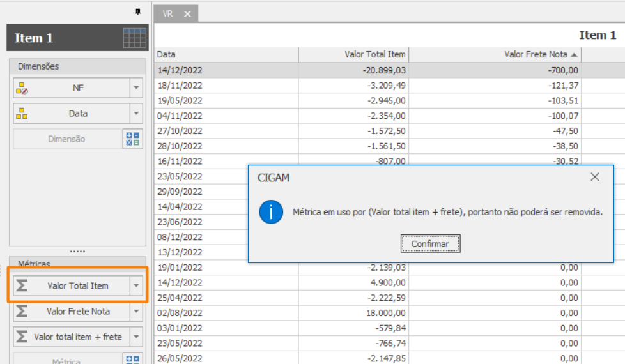625x364 pixels.
Task: Close the VR tab
Action: click(187, 14)
